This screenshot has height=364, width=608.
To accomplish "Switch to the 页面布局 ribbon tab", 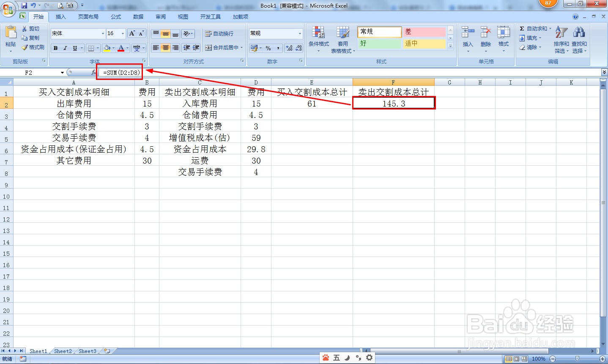I will click(x=88, y=16).
